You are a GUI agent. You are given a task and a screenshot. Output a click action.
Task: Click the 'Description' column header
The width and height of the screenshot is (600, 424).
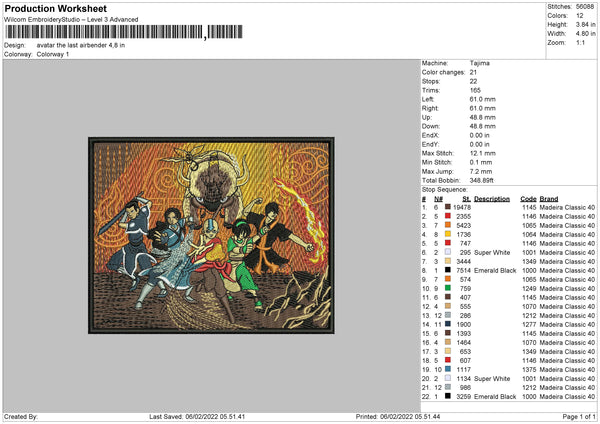(x=492, y=199)
